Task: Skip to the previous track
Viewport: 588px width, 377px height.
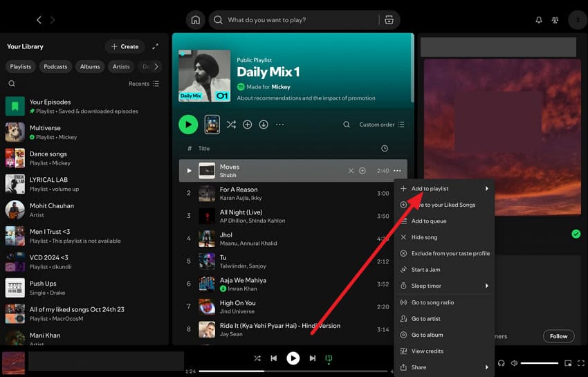Action: point(274,358)
